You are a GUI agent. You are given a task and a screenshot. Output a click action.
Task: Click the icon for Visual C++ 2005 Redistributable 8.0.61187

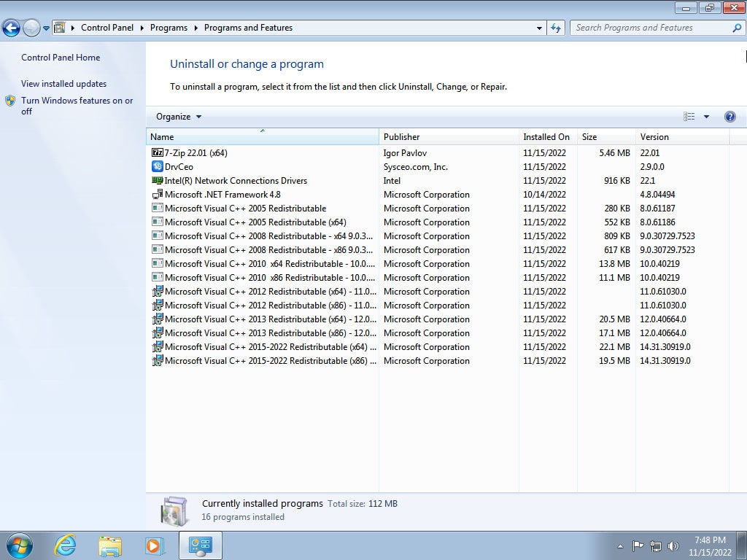(x=158, y=208)
